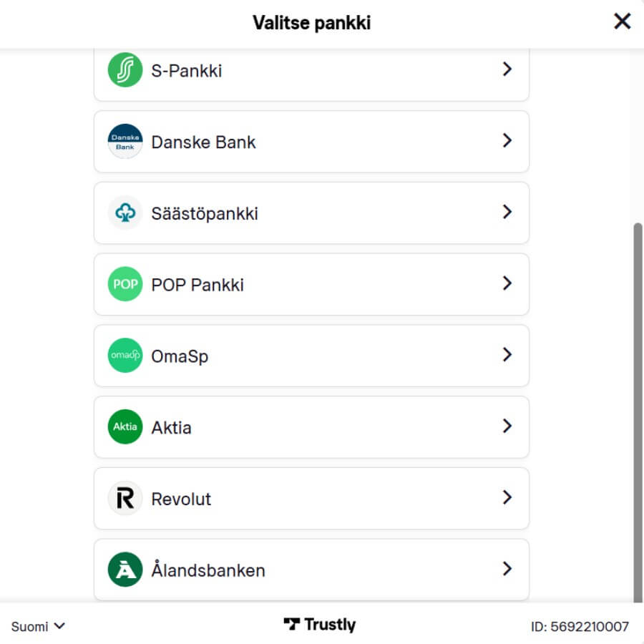Click the Säästöpankki tree logo icon
This screenshot has height=644, width=644.
pos(125,213)
